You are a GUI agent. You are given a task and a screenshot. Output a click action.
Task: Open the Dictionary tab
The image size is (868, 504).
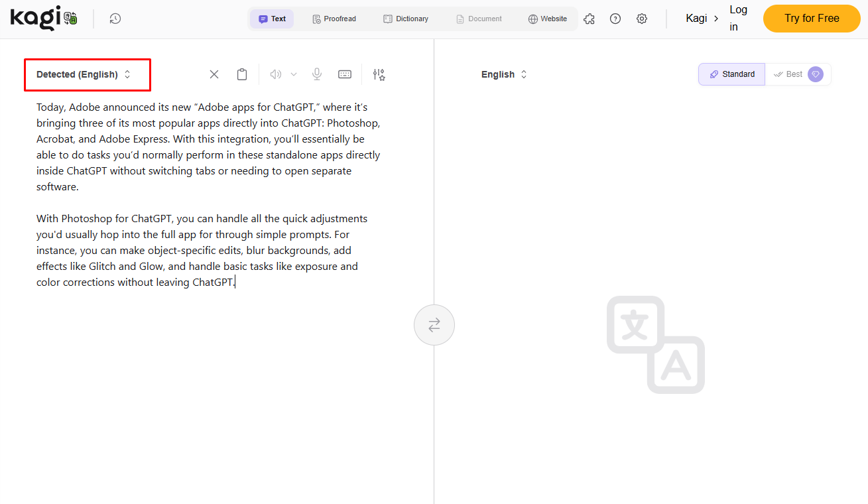406,19
